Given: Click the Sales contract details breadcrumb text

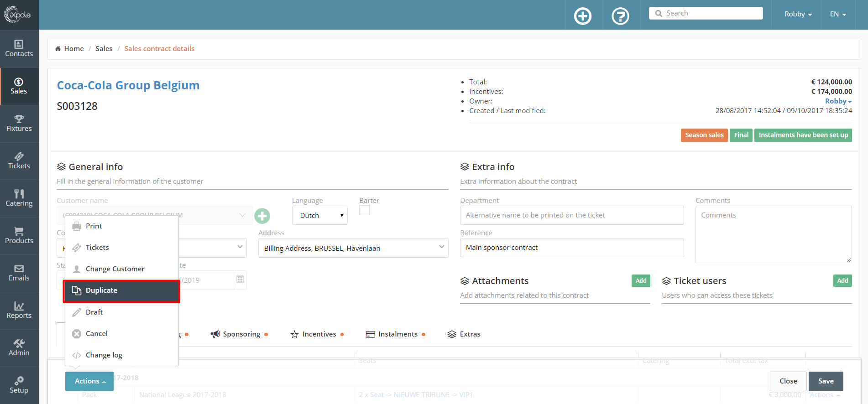Looking at the screenshot, I should click(159, 49).
